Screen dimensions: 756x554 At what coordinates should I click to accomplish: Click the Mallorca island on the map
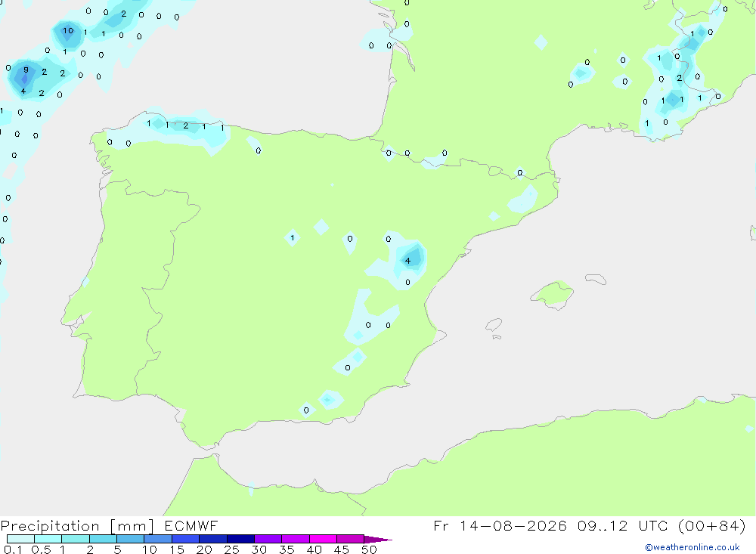tap(552, 294)
